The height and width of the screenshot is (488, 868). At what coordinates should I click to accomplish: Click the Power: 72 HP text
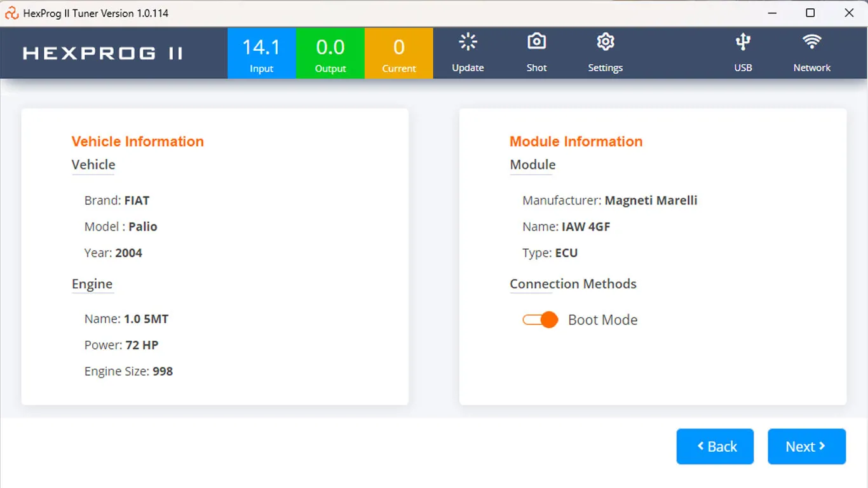[x=121, y=345]
